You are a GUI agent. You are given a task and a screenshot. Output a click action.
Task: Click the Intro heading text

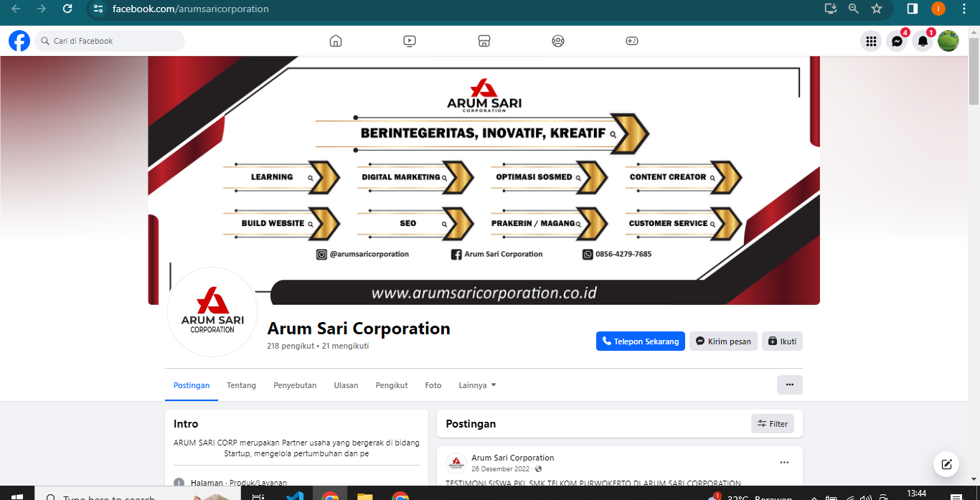coord(186,424)
